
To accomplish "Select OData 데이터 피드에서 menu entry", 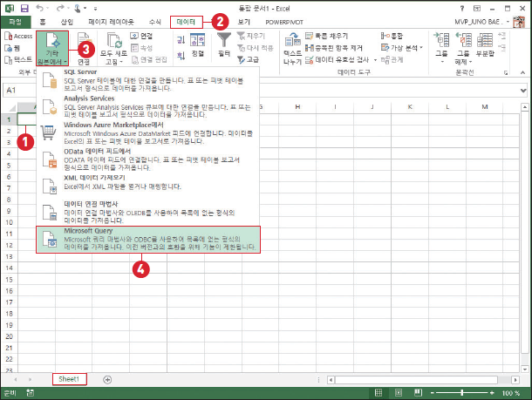I will tap(148, 159).
